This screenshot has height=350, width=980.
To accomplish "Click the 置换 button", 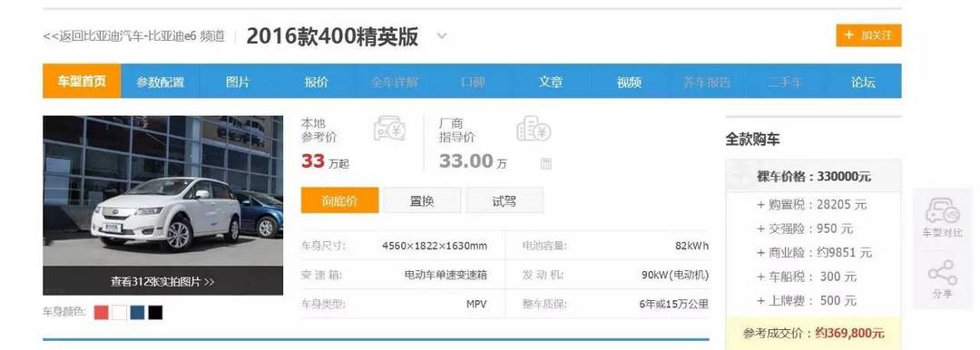I will 422,200.
